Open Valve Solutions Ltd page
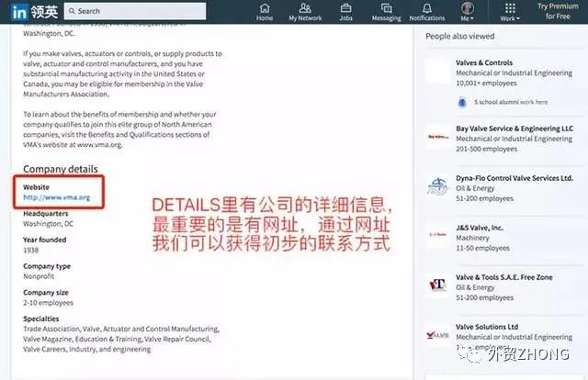588x380 pixels. coord(487,327)
